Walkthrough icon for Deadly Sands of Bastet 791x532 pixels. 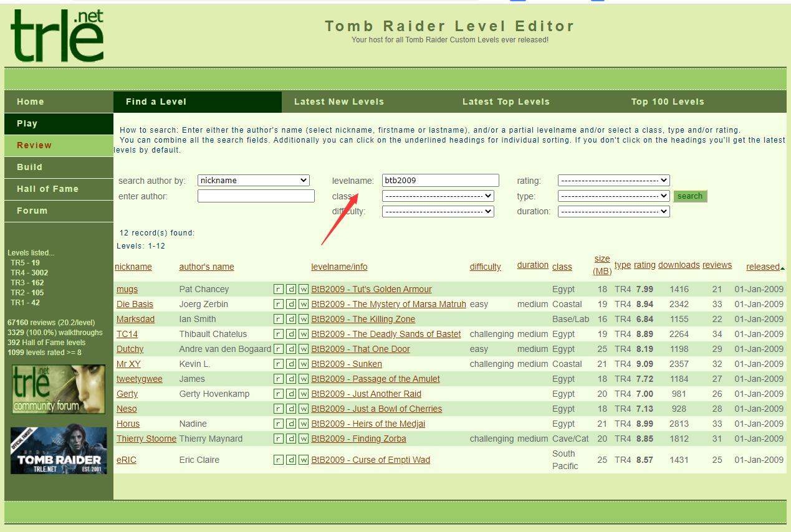[x=304, y=334]
